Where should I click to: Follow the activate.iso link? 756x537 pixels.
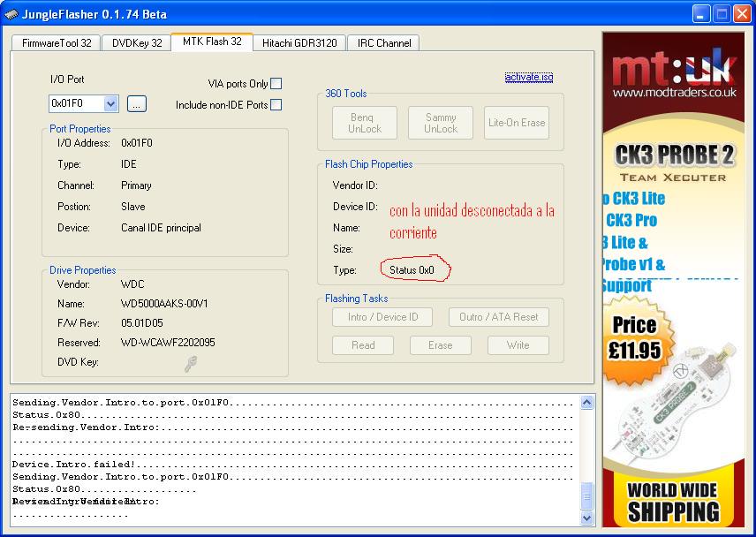529,77
